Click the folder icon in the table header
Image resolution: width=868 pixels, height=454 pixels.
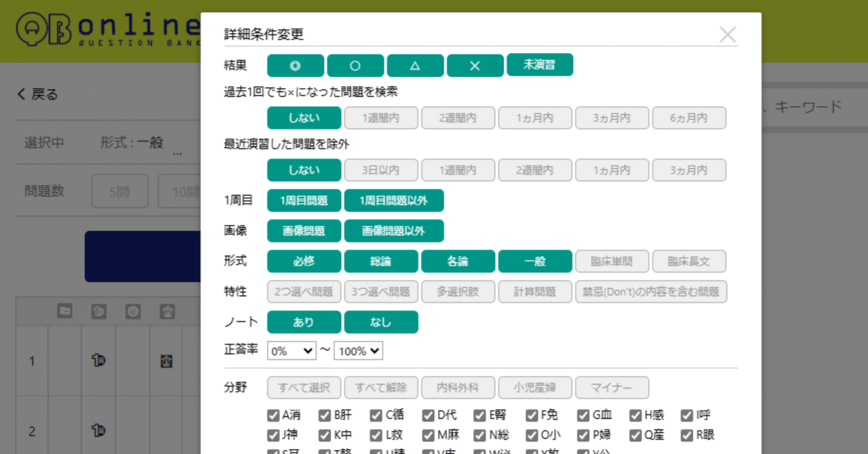(65, 311)
